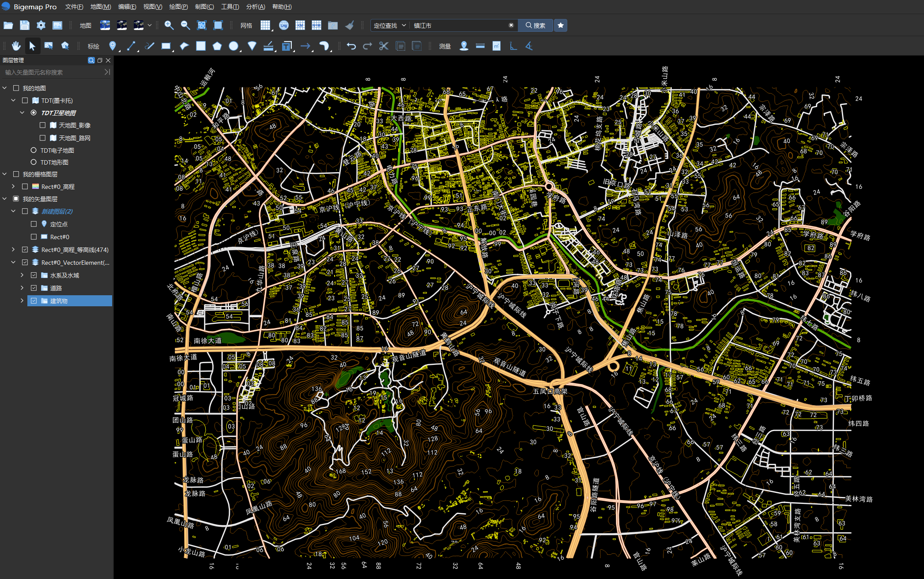The width and height of the screenshot is (924, 579).
Task: Open the 制图(C) menu
Action: point(204,7)
